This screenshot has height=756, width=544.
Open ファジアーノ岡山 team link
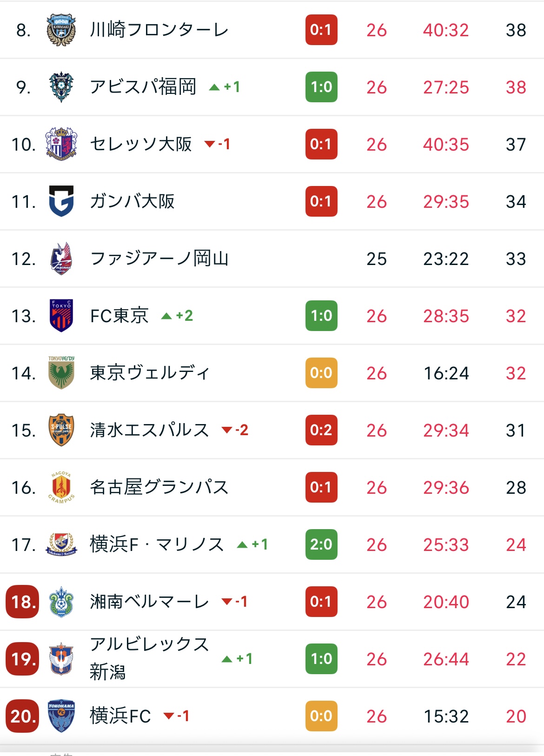(x=159, y=259)
